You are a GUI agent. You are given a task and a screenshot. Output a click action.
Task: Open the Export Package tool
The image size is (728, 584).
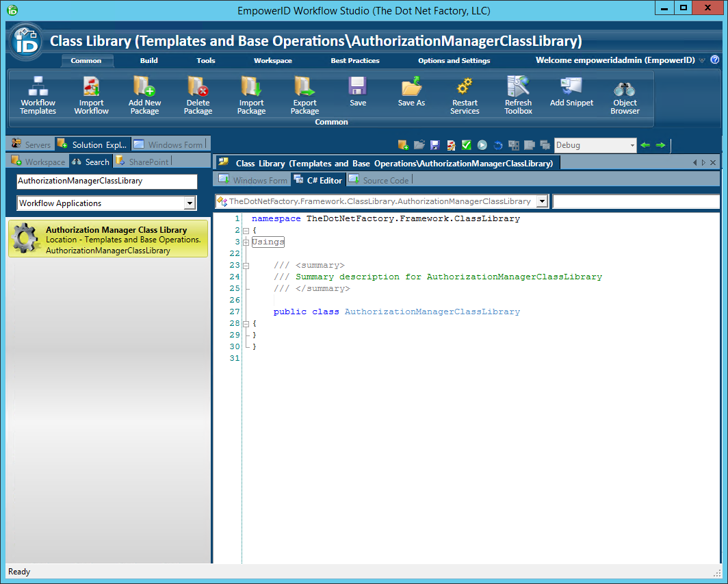pos(304,94)
